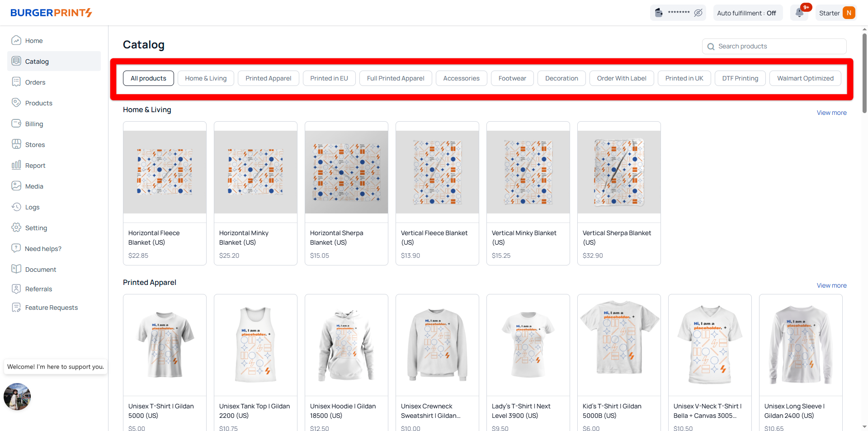Switch to the DTF Printing tab
868x431 pixels.
point(740,78)
